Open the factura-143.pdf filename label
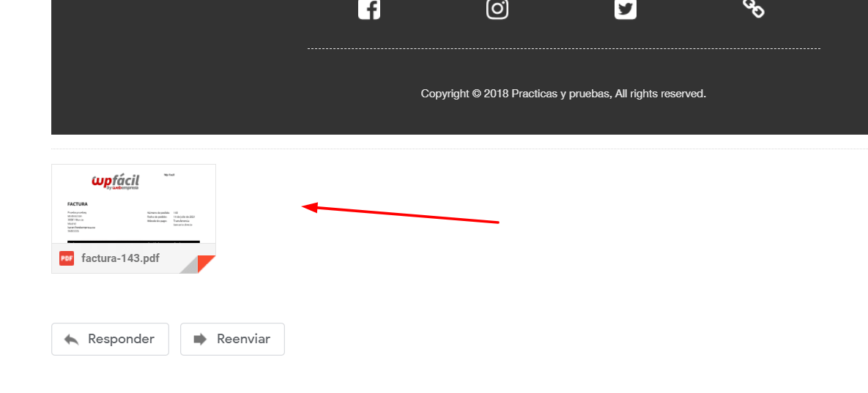Image resolution: width=868 pixels, height=393 pixels. pyautogui.click(x=120, y=258)
